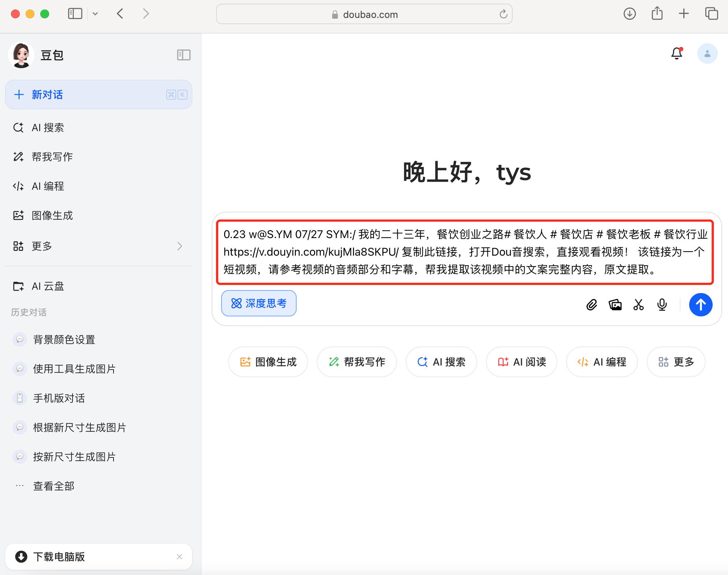Viewport: 728px width, 575px height.
Task: Start a 新对话 new conversation
Action: [99, 94]
